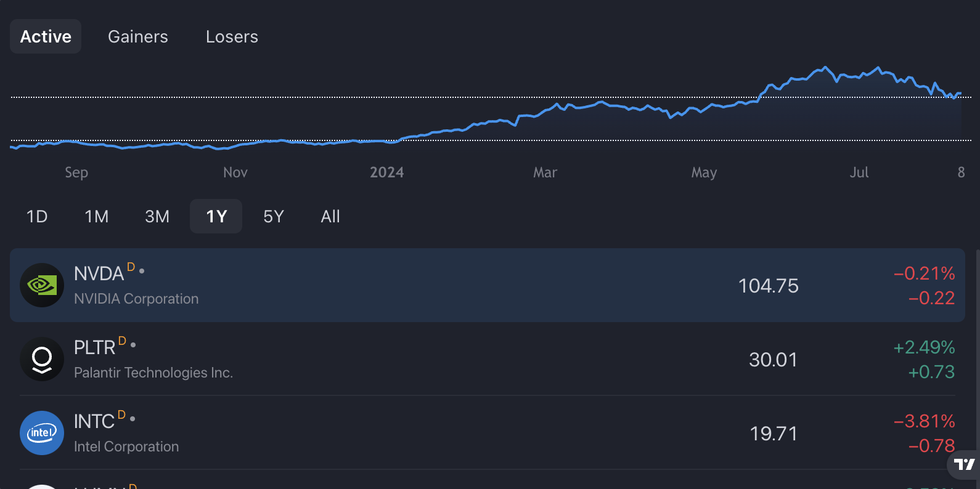Screen dimensions: 980x489
Task: Open the PLTR ticker symbol
Action: 94,347
